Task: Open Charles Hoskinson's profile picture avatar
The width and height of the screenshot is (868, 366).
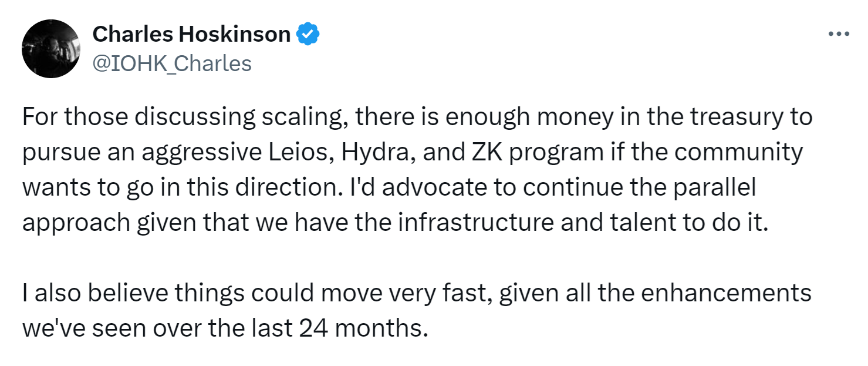Action: (x=50, y=49)
